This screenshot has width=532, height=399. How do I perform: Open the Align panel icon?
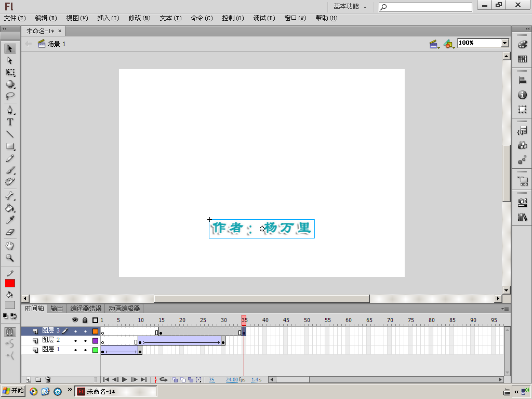point(522,81)
